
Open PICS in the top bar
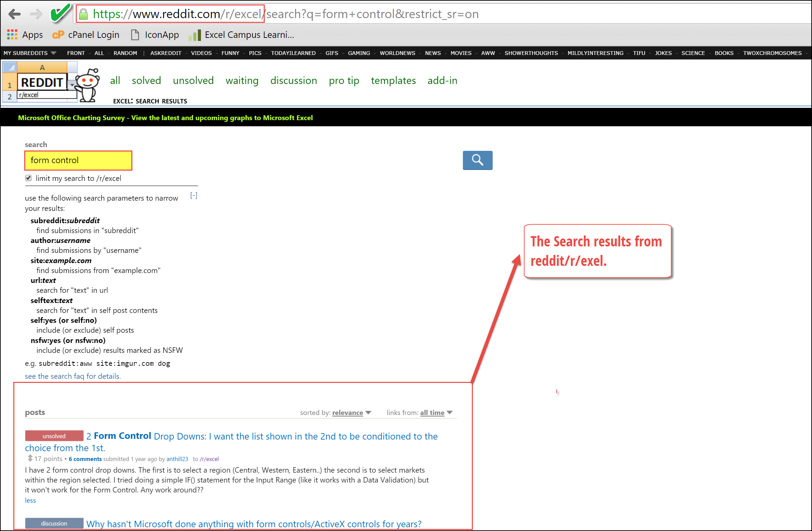click(x=255, y=53)
